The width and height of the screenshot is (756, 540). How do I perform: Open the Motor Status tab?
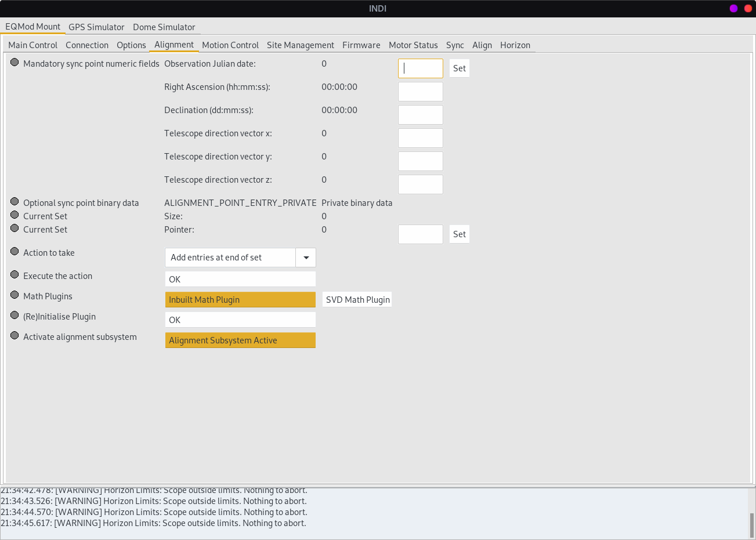[x=413, y=45]
